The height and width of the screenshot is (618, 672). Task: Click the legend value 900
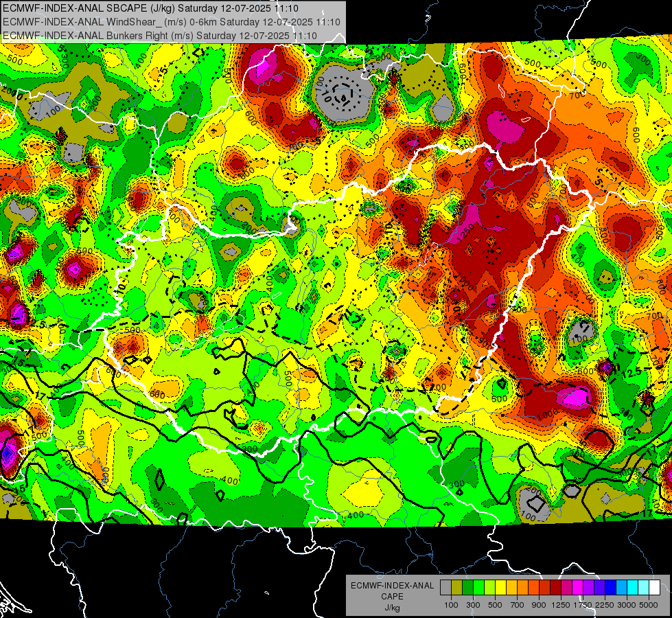point(539,605)
